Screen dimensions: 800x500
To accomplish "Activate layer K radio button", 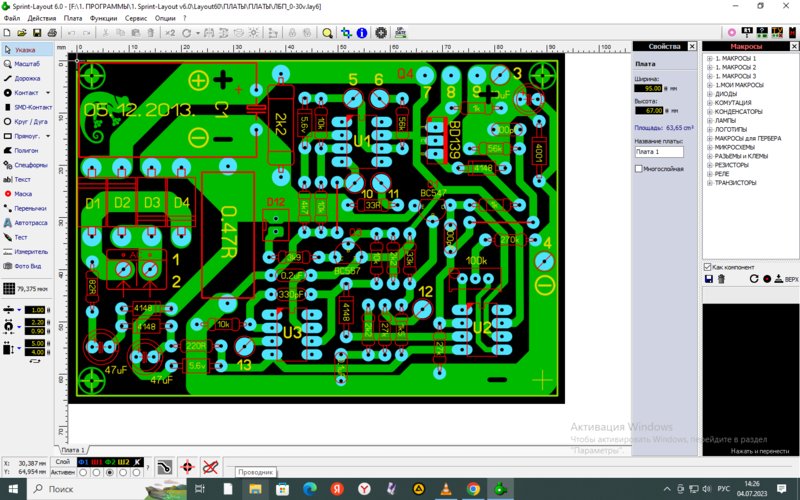I will [136, 473].
